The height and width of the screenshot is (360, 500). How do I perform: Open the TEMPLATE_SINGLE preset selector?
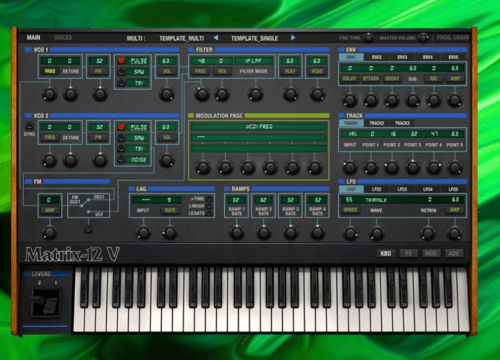pos(255,38)
